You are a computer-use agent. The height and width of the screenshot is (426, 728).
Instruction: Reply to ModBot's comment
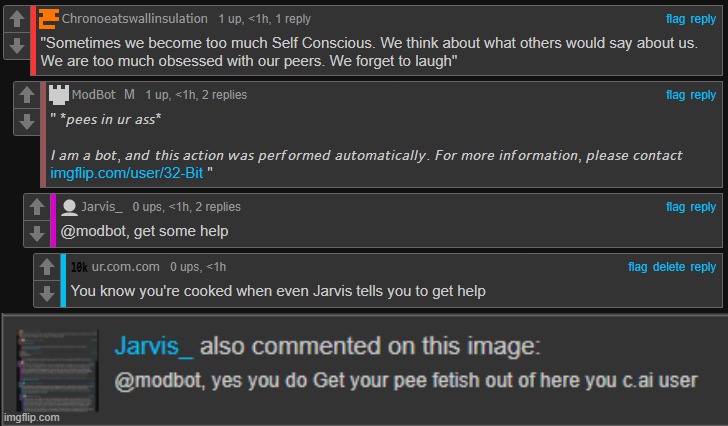703,95
